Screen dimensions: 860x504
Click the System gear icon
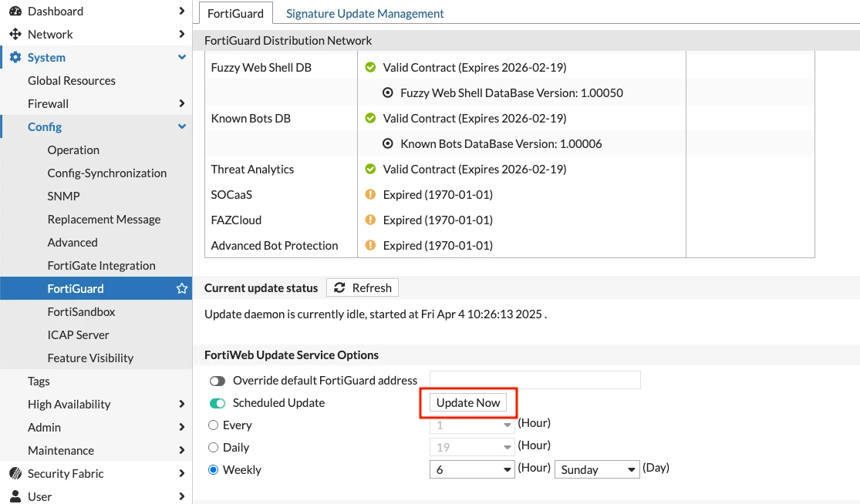[15, 58]
